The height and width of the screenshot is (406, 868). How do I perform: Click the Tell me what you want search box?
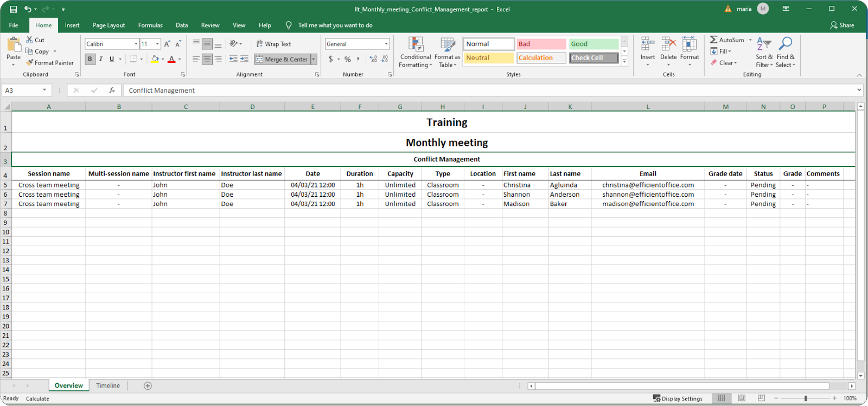(335, 25)
